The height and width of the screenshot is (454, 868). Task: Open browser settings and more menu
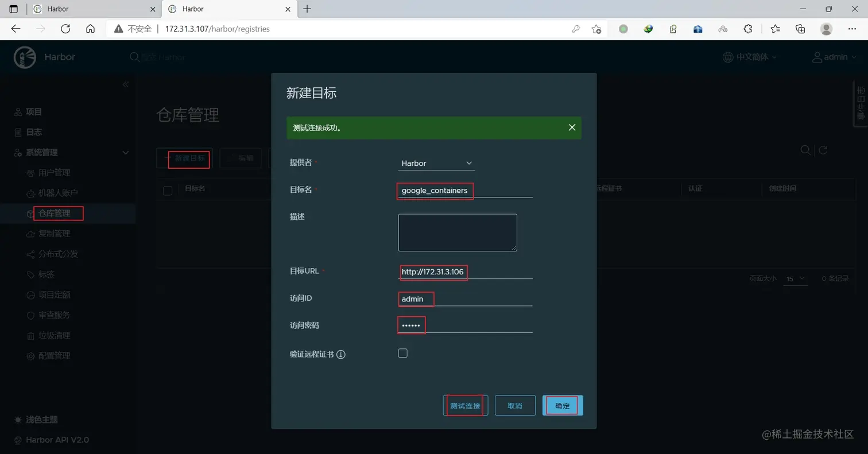[x=852, y=29]
